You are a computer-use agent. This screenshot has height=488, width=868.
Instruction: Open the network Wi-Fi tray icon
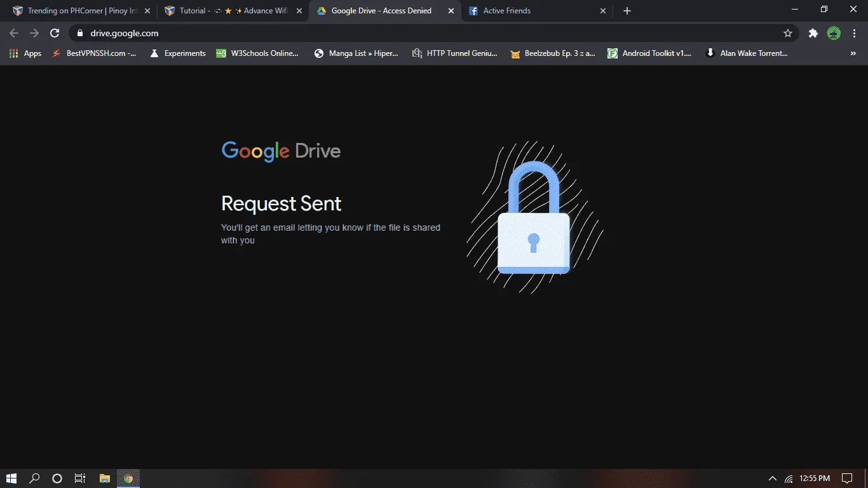pyautogui.click(x=789, y=478)
